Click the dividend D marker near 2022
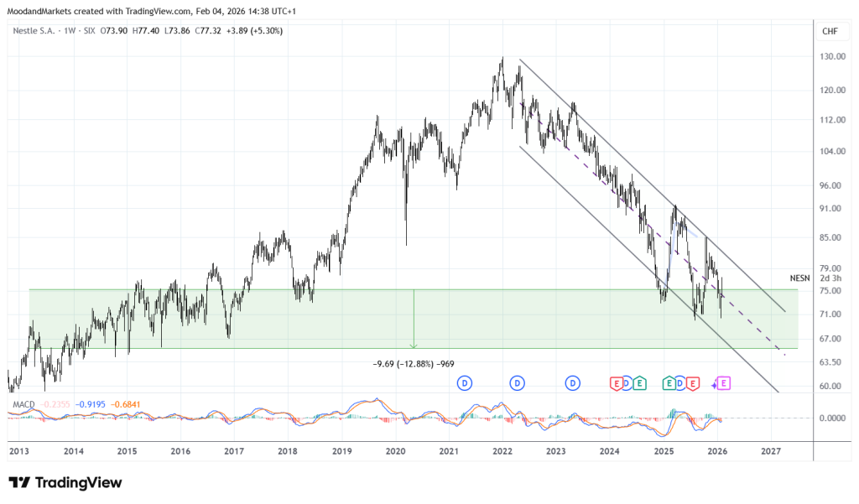 click(x=518, y=383)
